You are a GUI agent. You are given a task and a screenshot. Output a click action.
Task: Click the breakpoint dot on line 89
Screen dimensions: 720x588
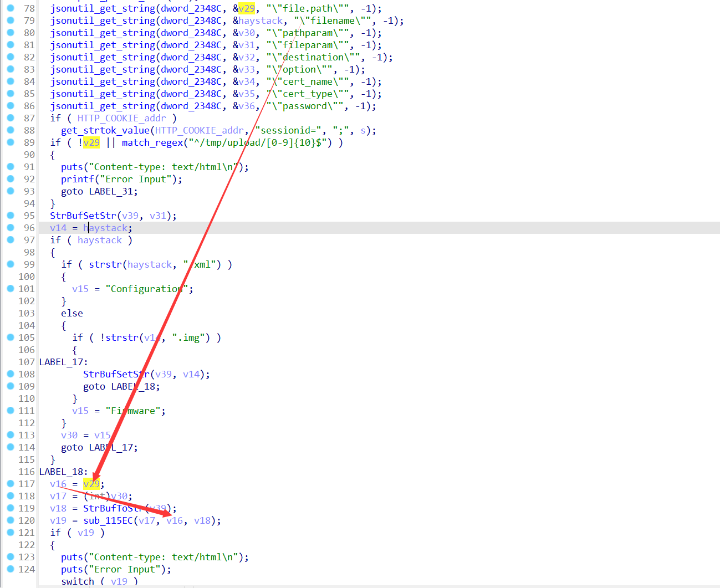pos(10,142)
